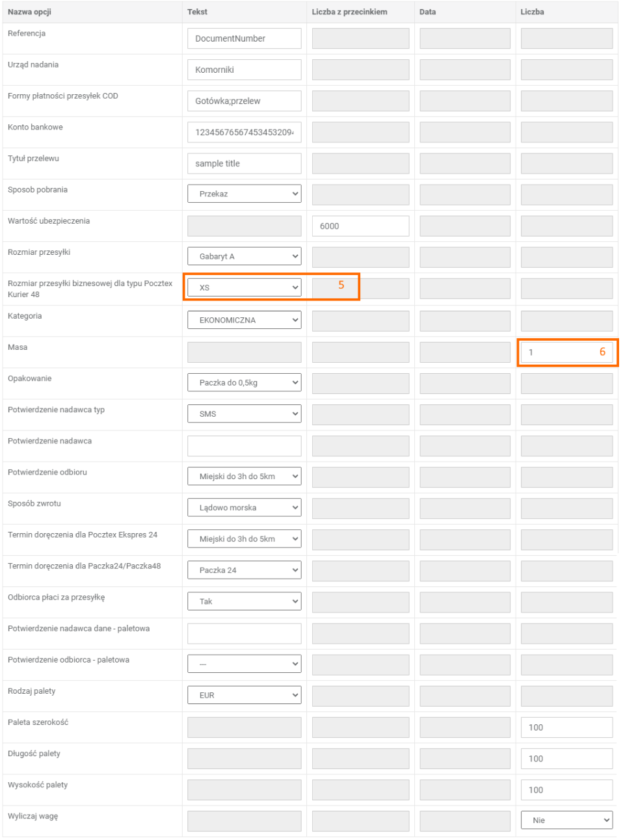Viewport: 623px width, 840px height.
Task: Click the Wartość ubezpieczenia field showing 6000
Action: (x=360, y=226)
